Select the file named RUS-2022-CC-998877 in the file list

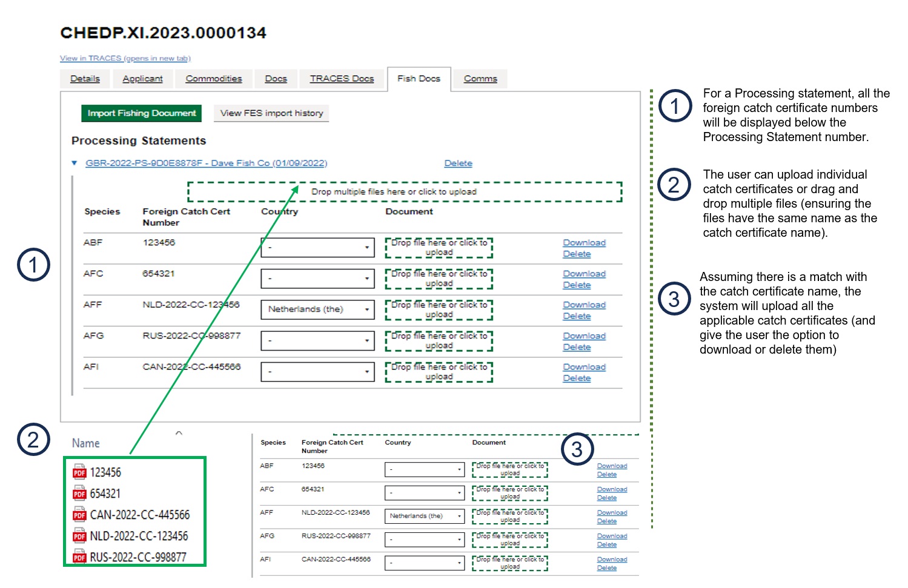click(x=138, y=557)
